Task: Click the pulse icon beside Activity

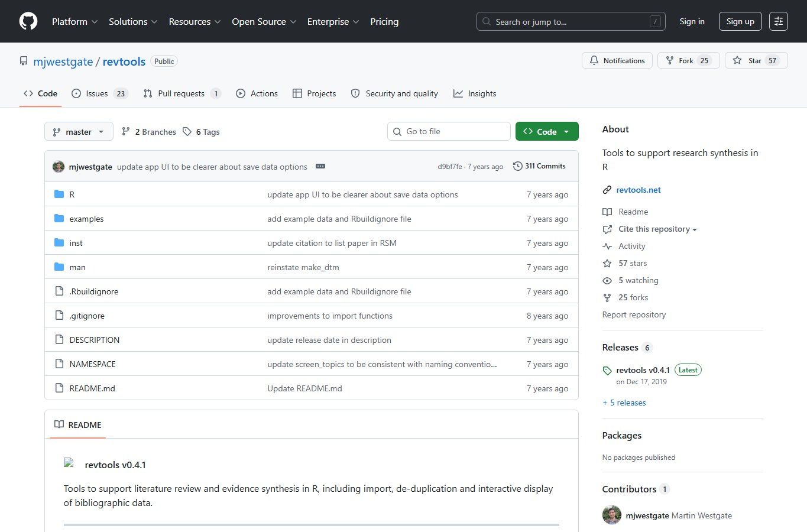Action: (x=607, y=246)
